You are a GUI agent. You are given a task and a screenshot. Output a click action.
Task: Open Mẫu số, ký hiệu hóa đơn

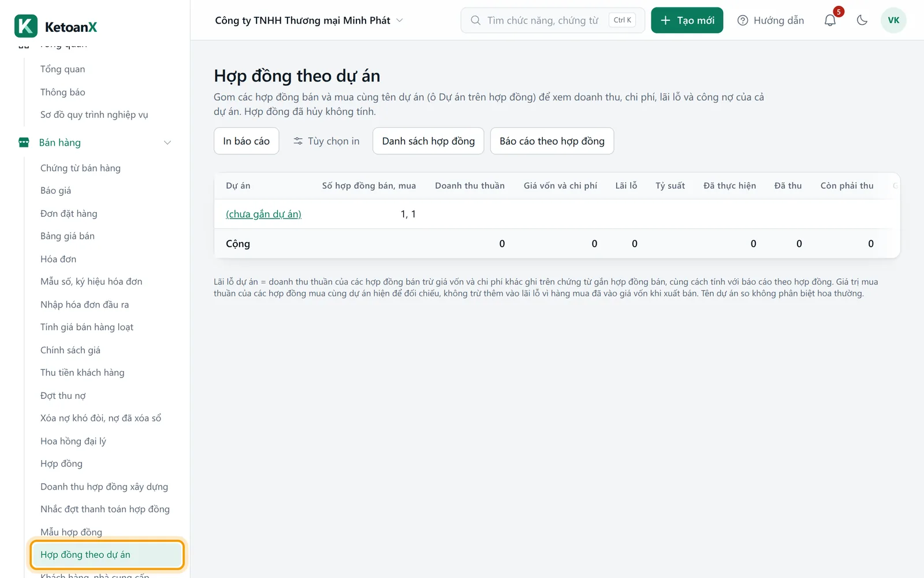(x=91, y=281)
